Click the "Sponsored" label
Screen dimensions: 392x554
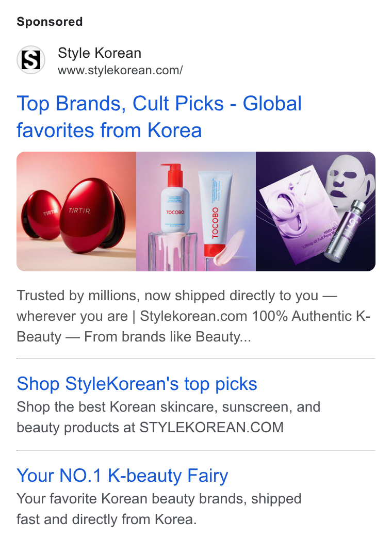50,22
